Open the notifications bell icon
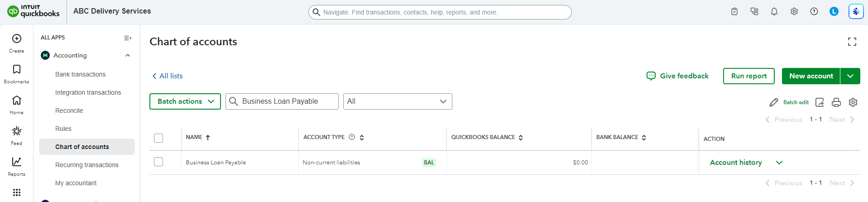The width and height of the screenshot is (868, 202). [x=774, y=12]
